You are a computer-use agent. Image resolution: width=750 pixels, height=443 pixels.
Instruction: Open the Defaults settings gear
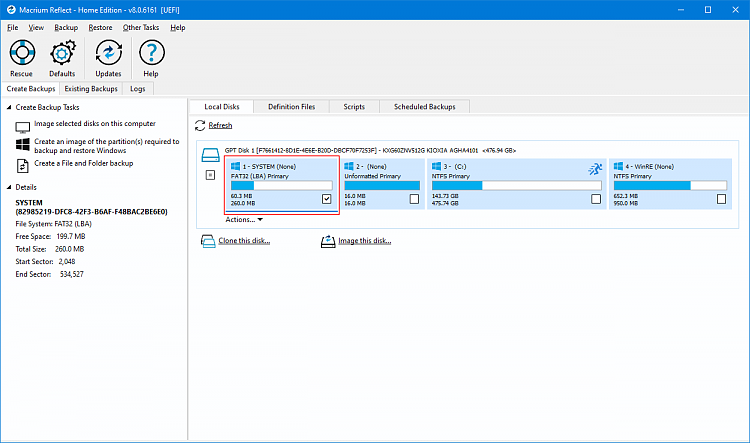[62, 53]
